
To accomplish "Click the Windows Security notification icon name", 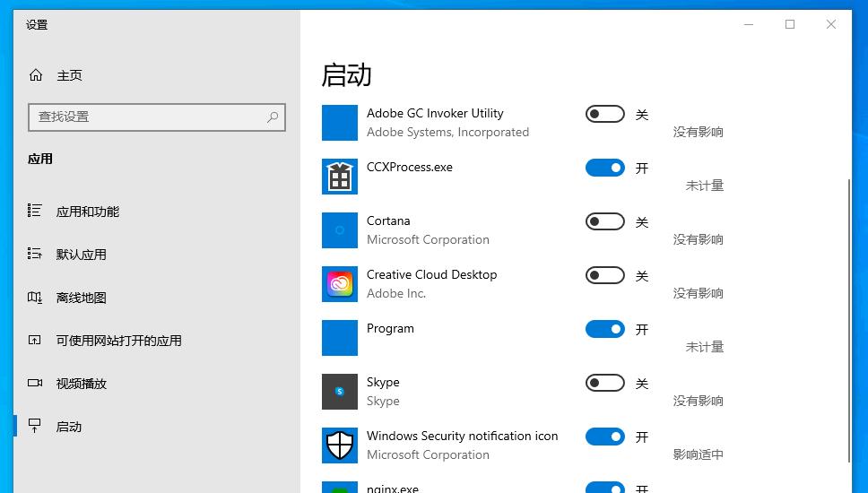I will [x=462, y=436].
